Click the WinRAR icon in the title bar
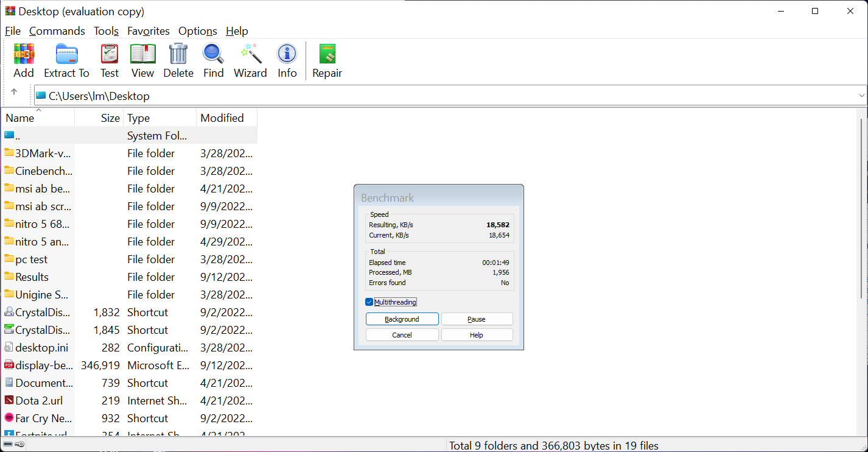The width and height of the screenshot is (868, 452). pos(10,11)
